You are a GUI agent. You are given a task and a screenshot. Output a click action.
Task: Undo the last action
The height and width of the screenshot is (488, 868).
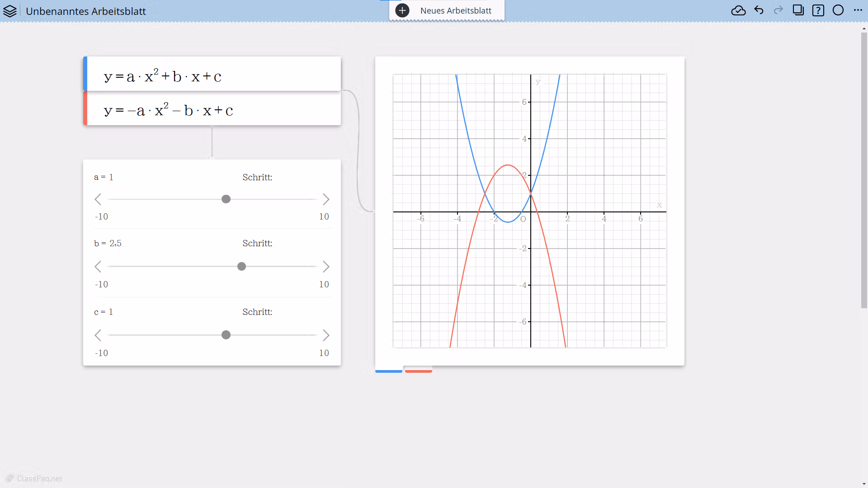coord(759,10)
